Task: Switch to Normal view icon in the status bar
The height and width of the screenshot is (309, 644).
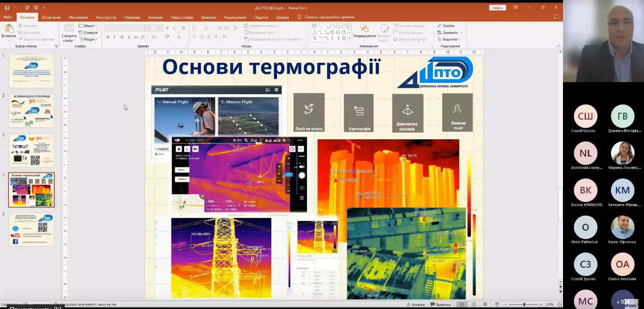Action: (x=461, y=304)
